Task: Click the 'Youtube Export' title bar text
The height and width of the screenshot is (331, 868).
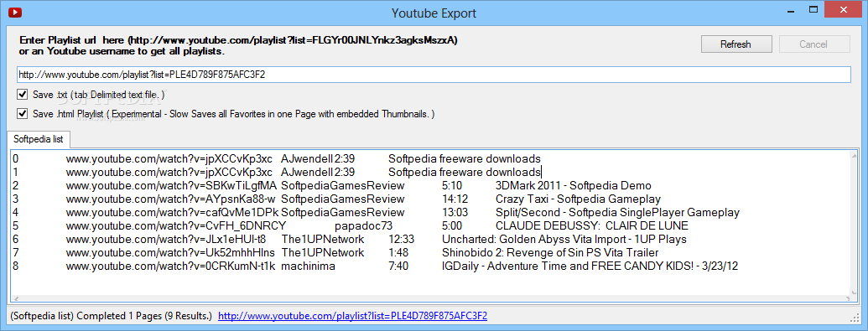Action: [x=434, y=13]
